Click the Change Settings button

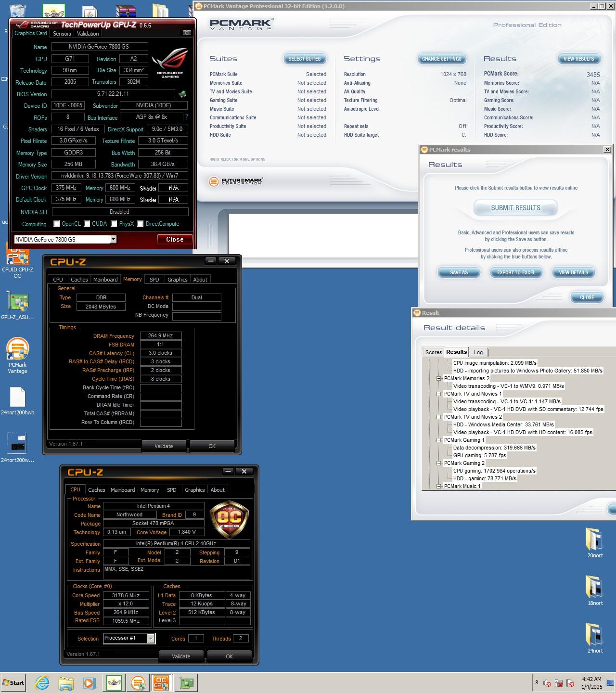pyautogui.click(x=442, y=59)
